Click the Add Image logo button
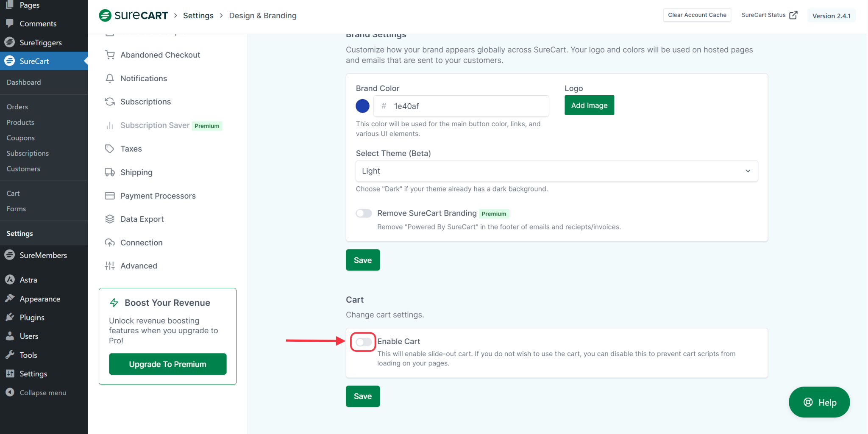The height and width of the screenshot is (434, 868). tap(589, 105)
